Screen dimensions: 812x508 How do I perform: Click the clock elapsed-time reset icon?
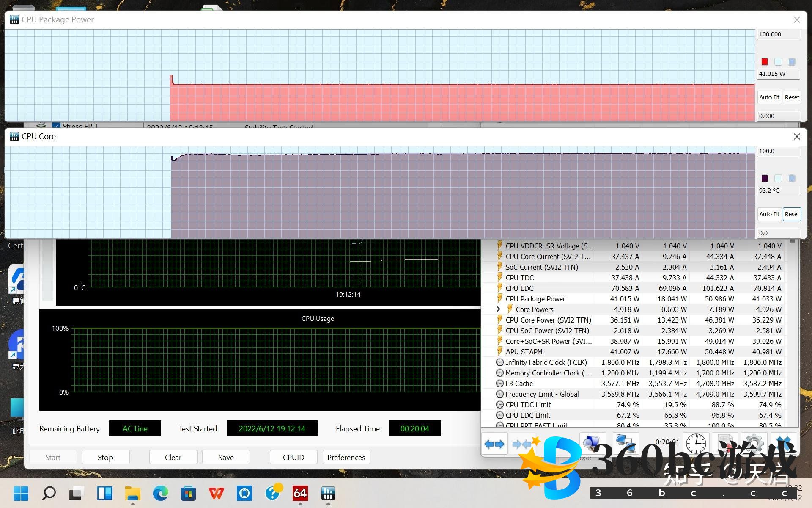click(696, 444)
